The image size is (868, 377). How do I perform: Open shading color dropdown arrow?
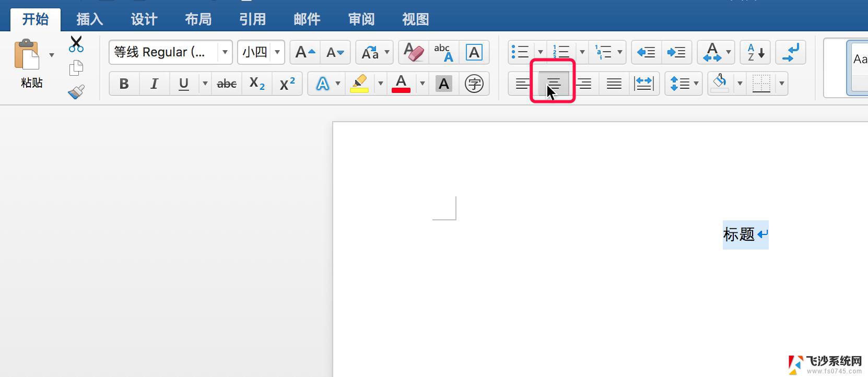pos(739,84)
